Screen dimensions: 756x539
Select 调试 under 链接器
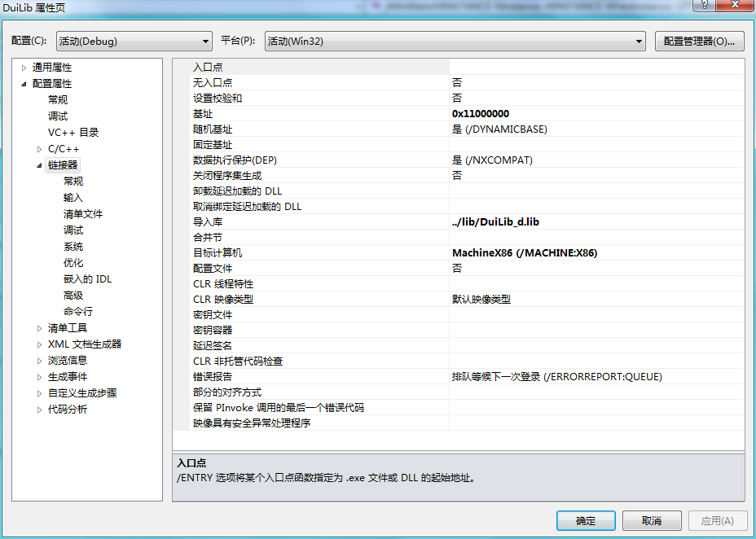(73, 230)
